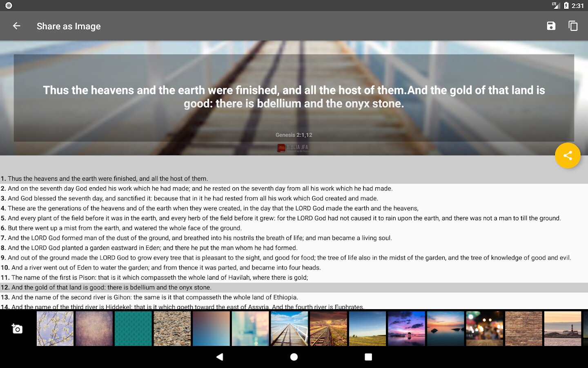
Task: Pick the railroad tracks sunset background
Action: (328, 329)
